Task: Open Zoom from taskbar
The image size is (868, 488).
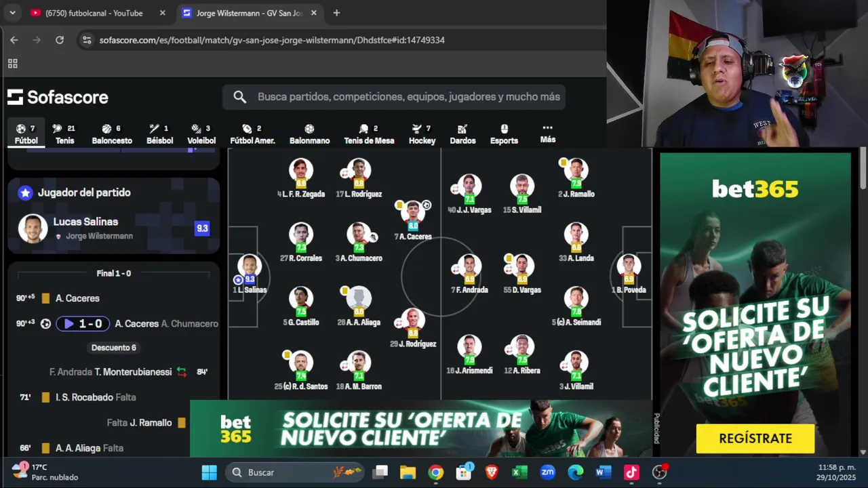Action: [547, 472]
